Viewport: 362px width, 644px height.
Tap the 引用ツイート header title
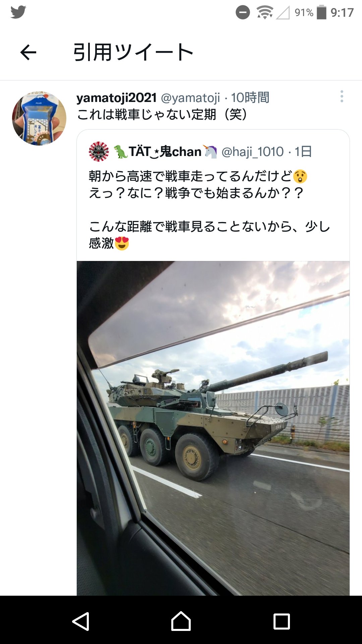pyautogui.click(x=133, y=52)
